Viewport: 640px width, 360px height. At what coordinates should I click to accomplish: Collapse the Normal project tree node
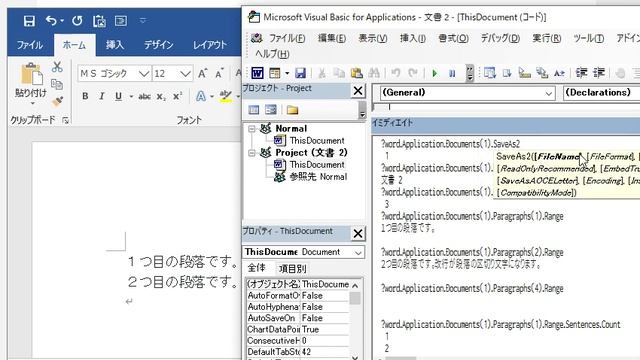click(x=252, y=129)
